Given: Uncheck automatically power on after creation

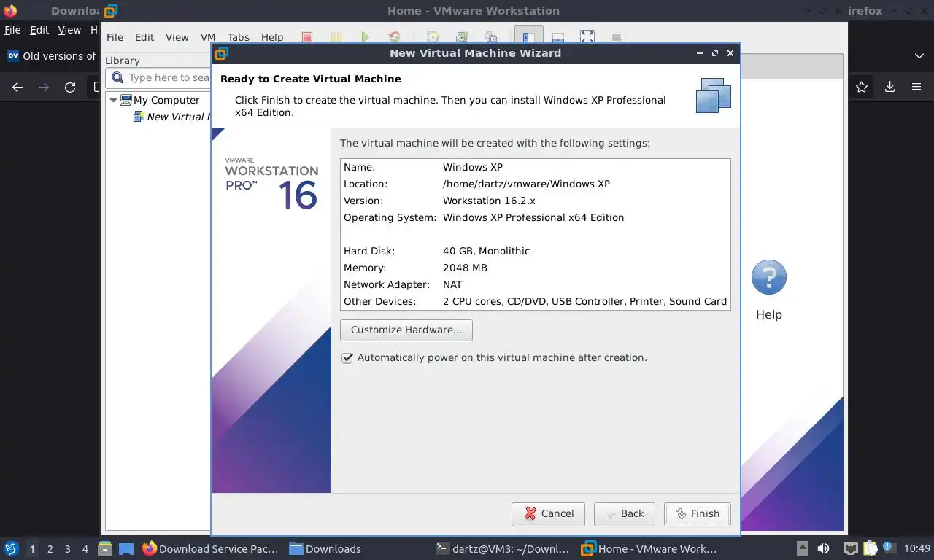Looking at the screenshot, I should pos(347,358).
